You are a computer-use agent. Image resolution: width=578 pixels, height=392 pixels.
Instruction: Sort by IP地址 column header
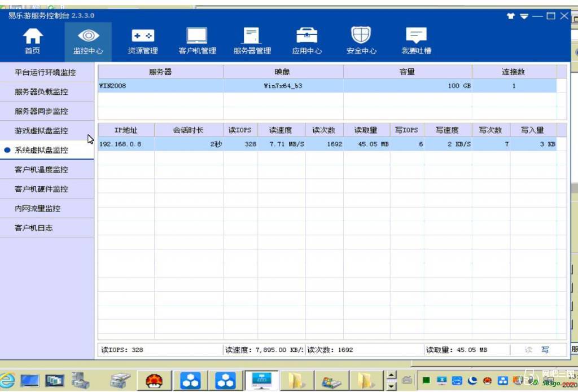[x=126, y=130]
